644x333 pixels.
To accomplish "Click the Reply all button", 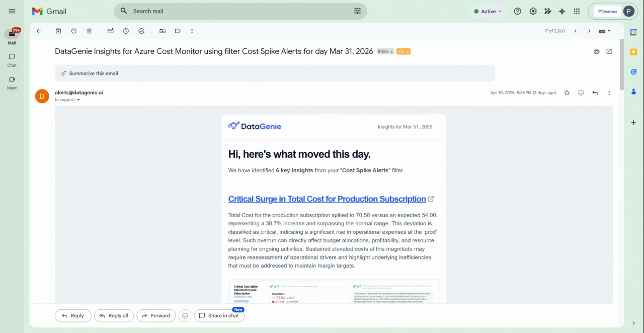I will (x=114, y=316).
